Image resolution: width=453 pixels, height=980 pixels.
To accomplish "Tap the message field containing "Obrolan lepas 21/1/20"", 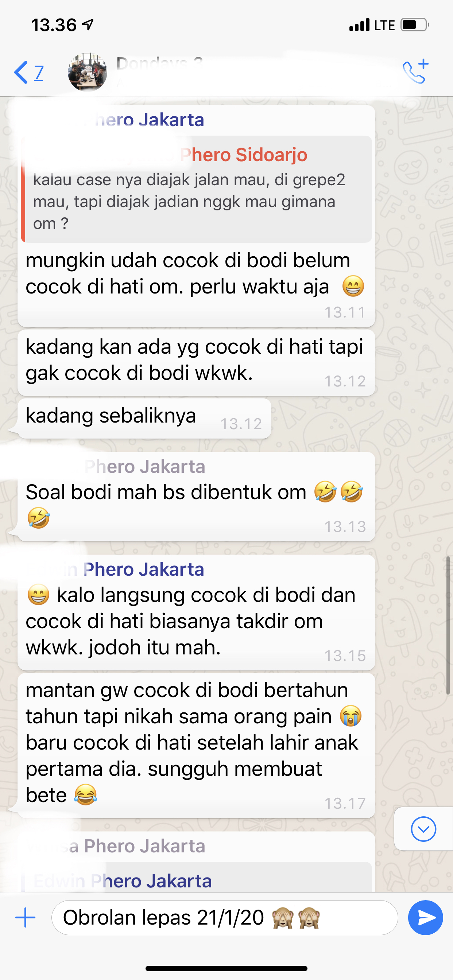I will point(225,917).
